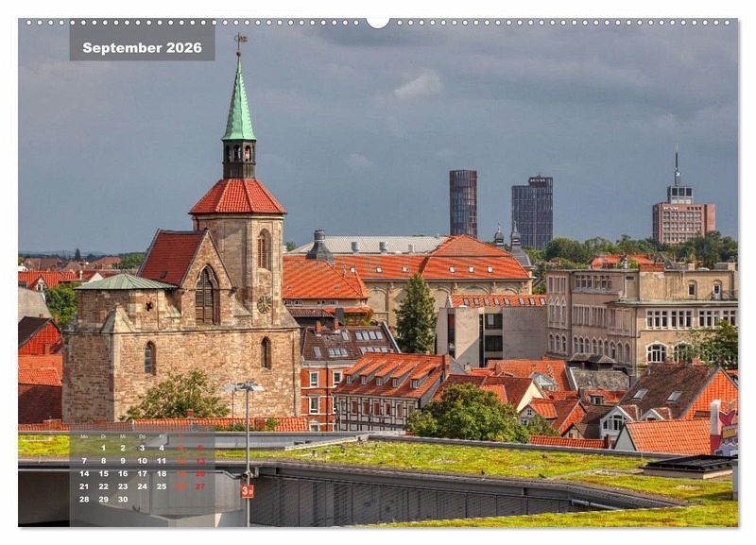This screenshot has height=545, width=756.
Task: Click red weekend date 27
Action: click(200, 486)
